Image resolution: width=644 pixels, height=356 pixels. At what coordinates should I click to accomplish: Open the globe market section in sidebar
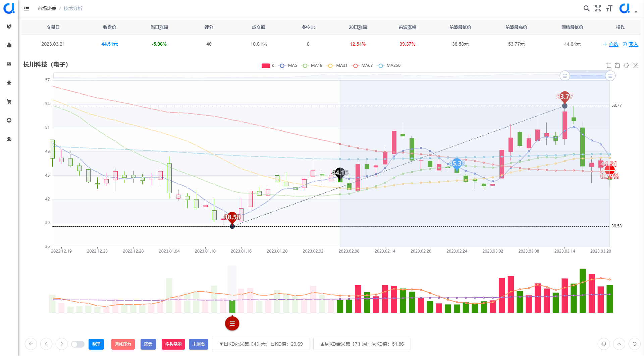pos(9,26)
